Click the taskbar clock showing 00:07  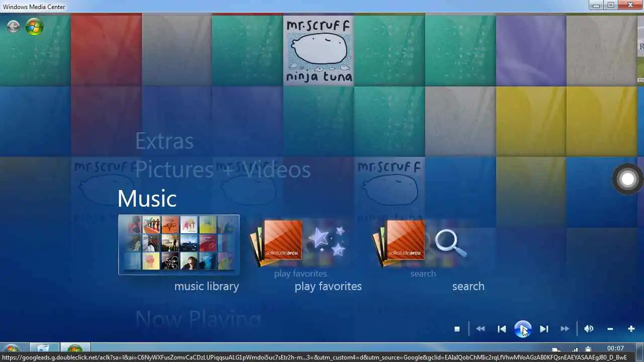click(615, 348)
